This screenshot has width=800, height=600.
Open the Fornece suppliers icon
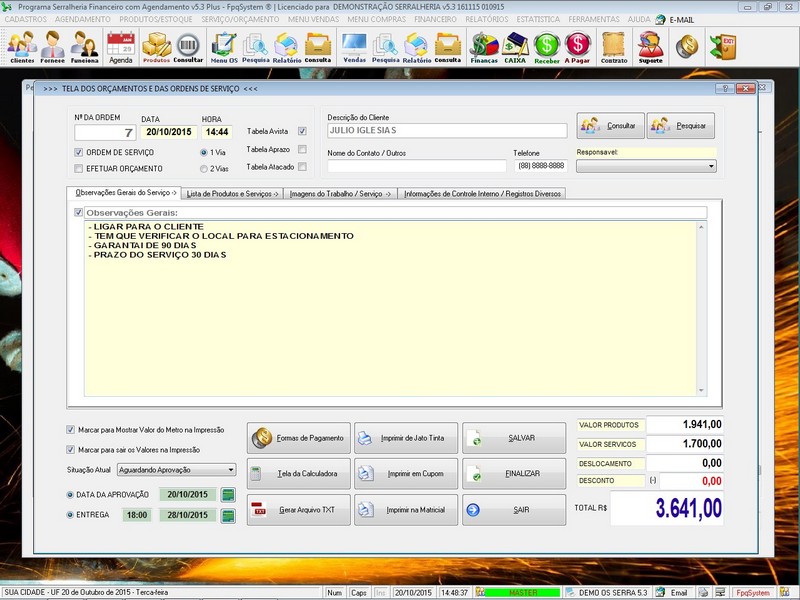click(x=53, y=47)
